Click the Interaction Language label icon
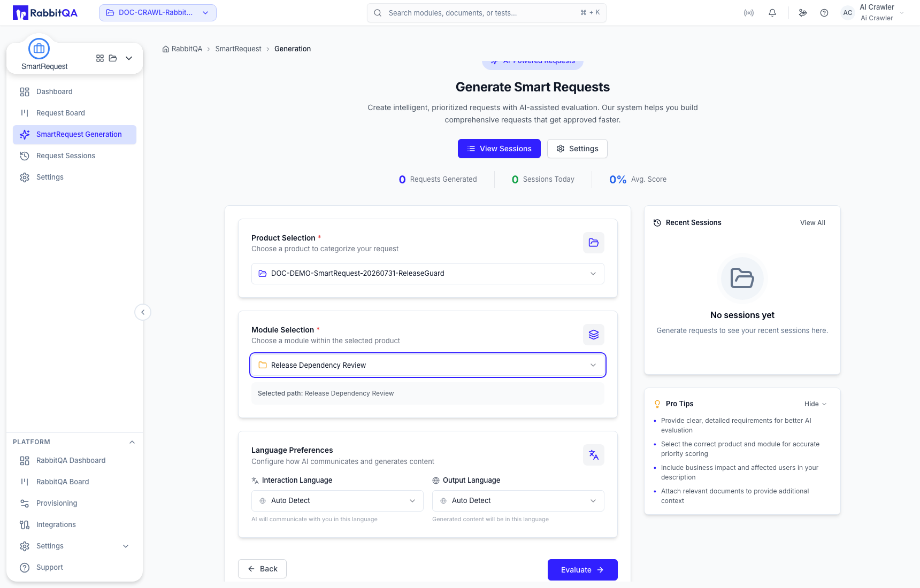Screen dimensions: 920x588 255,481
